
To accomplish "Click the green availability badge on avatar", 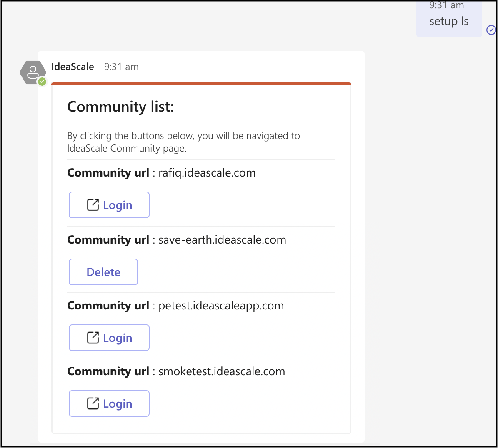I will coord(42,82).
